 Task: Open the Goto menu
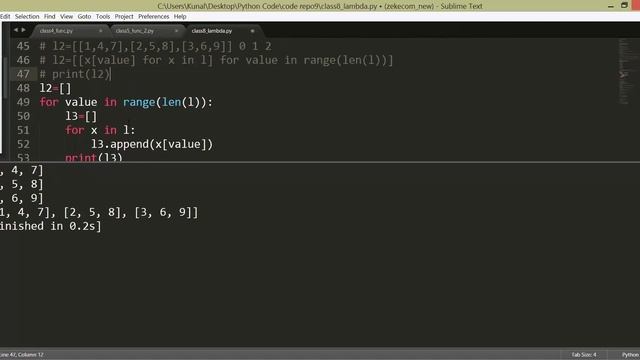coord(84,17)
